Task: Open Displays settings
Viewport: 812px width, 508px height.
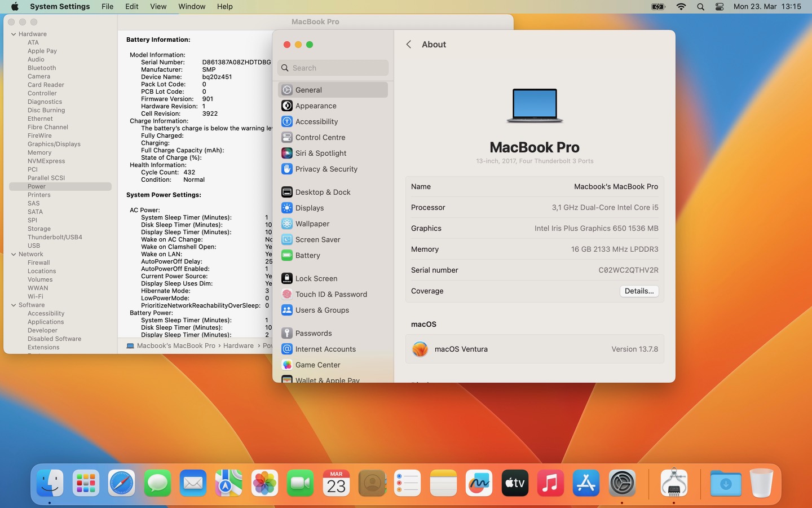Action: 309,208
